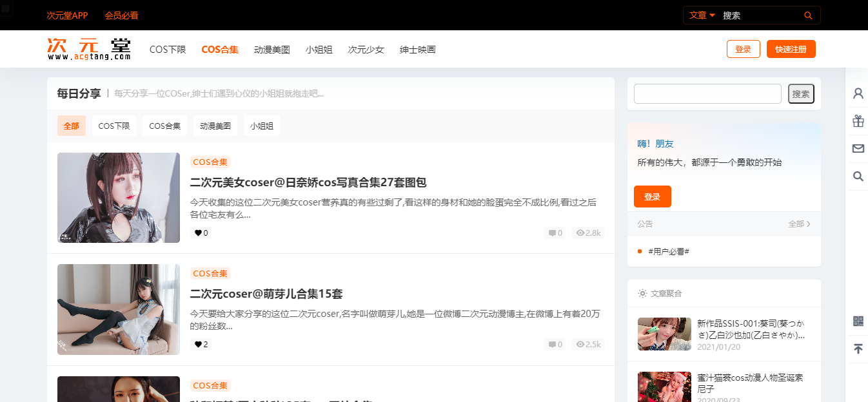Click the 2021/01/20 date text
This screenshot has height=402, width=868.
718,347
